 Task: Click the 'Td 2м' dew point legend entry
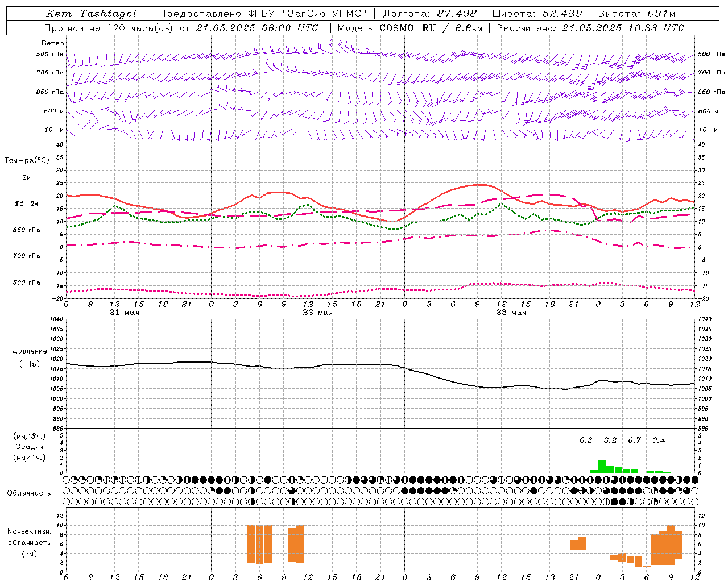[27, 203]
